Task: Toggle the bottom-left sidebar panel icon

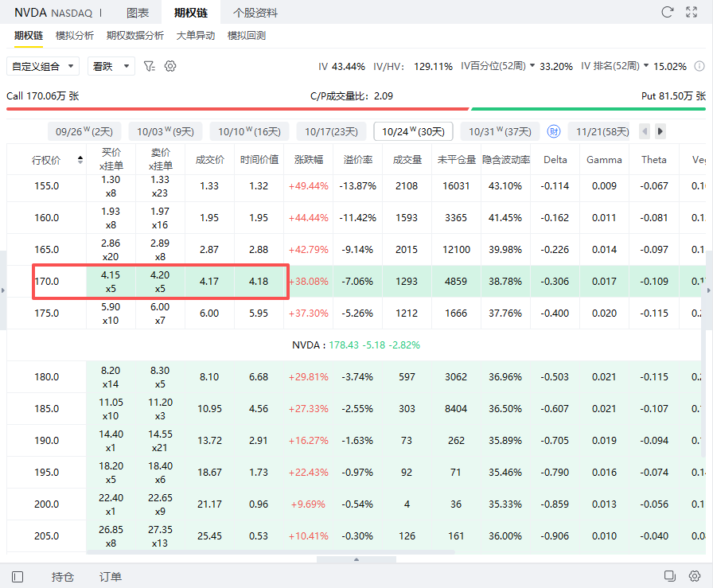Action: tap(18, 577)
